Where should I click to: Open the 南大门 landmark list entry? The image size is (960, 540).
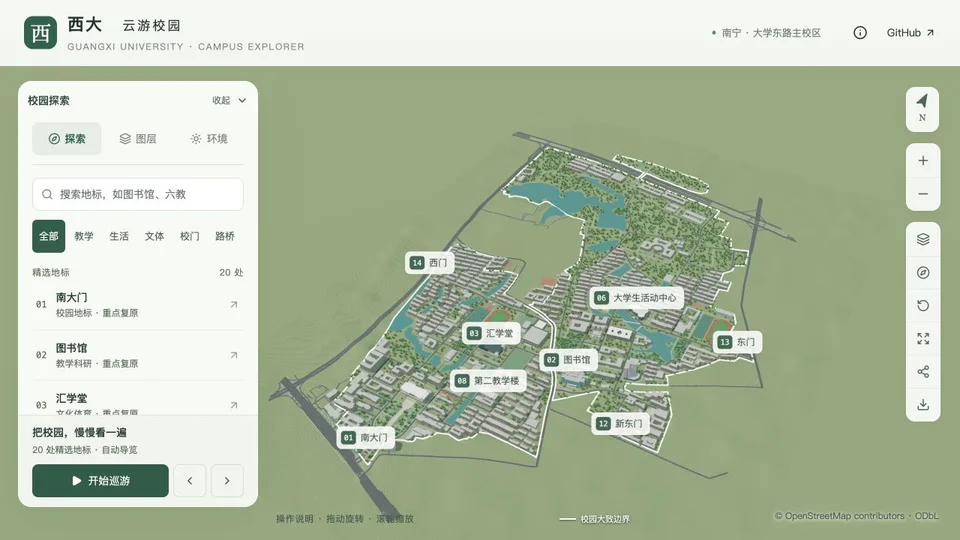pyautogui.click(x=138, y=305)
